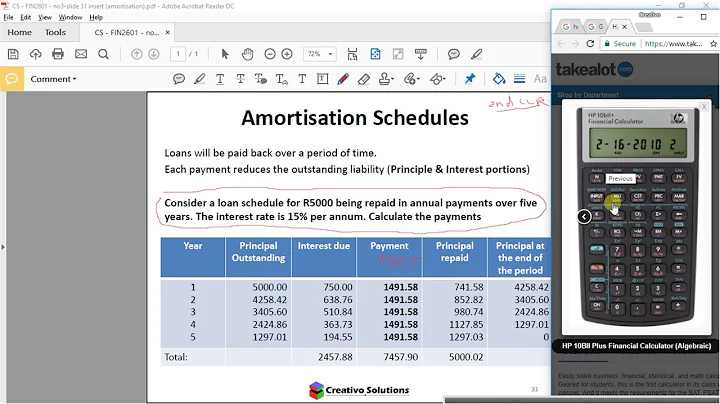Open the stamp tool dropdown

coord(386,79)
